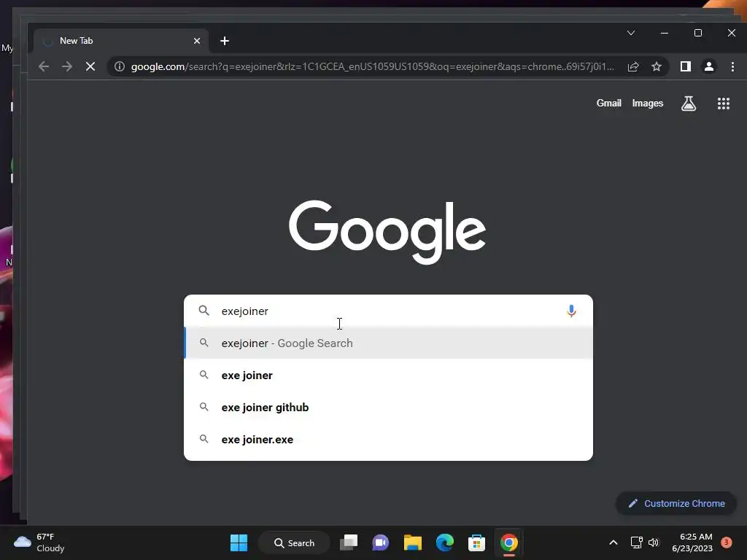Open Search Labs flask icon
The image size is (747, 560).
point(689,104)
